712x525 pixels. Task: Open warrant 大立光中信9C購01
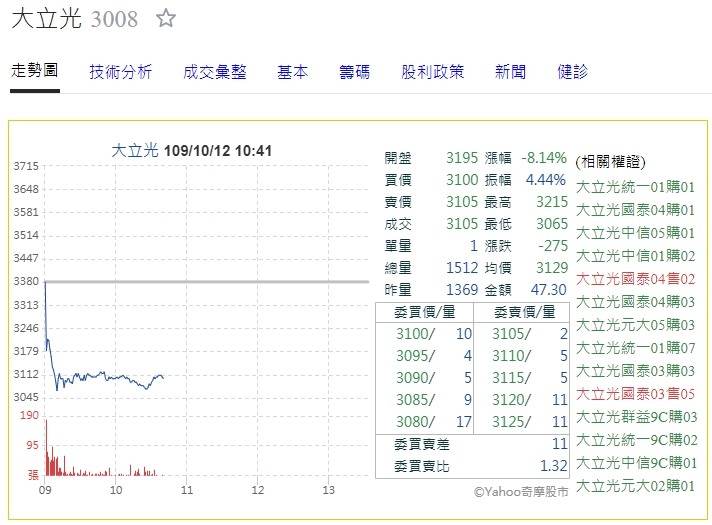point(637,463)
